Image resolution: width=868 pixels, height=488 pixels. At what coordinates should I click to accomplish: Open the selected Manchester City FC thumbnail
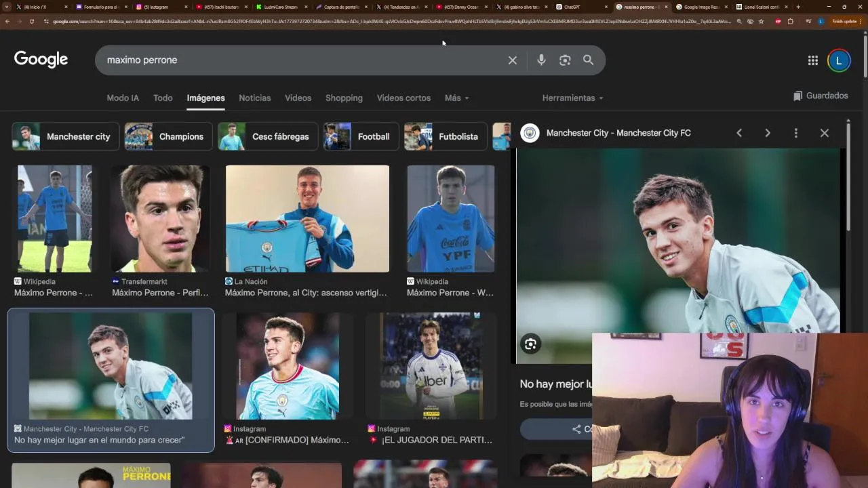(111, 366)
